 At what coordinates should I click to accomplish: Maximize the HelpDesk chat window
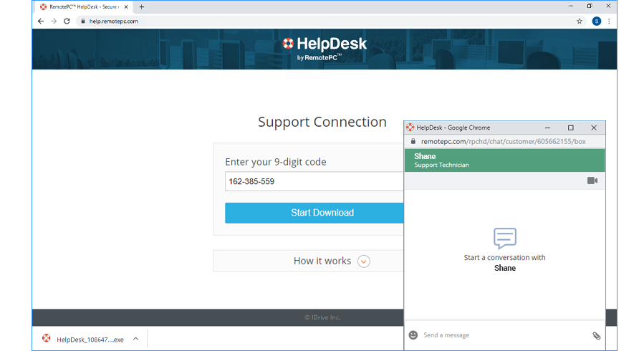point(570,128)
